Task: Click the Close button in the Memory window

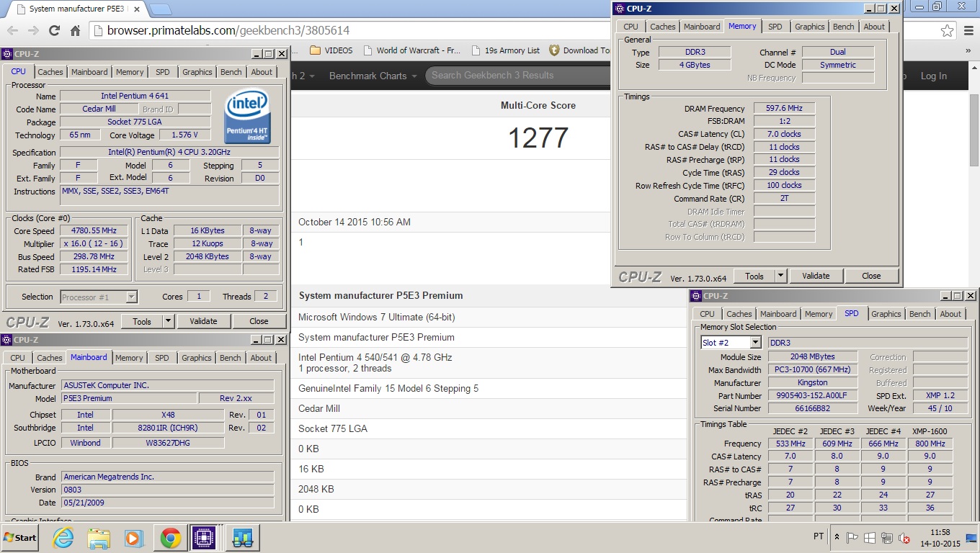Action: point(871,276)
